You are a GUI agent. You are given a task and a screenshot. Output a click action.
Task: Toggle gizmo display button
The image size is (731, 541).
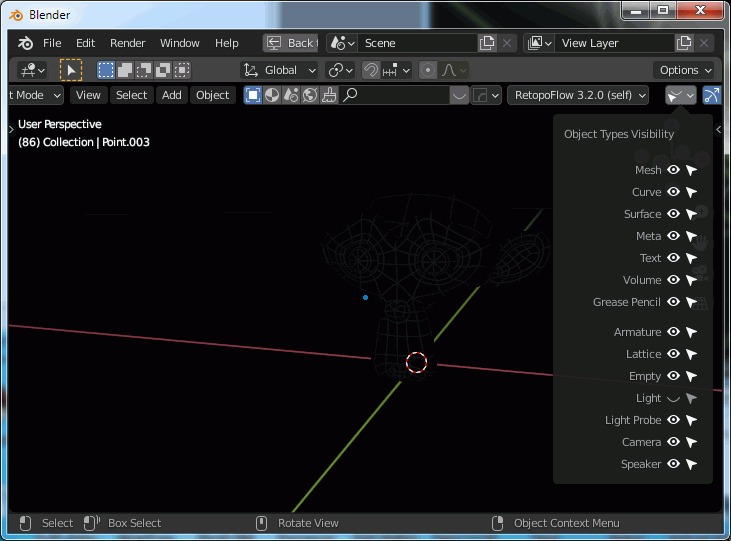pos(712,95)
